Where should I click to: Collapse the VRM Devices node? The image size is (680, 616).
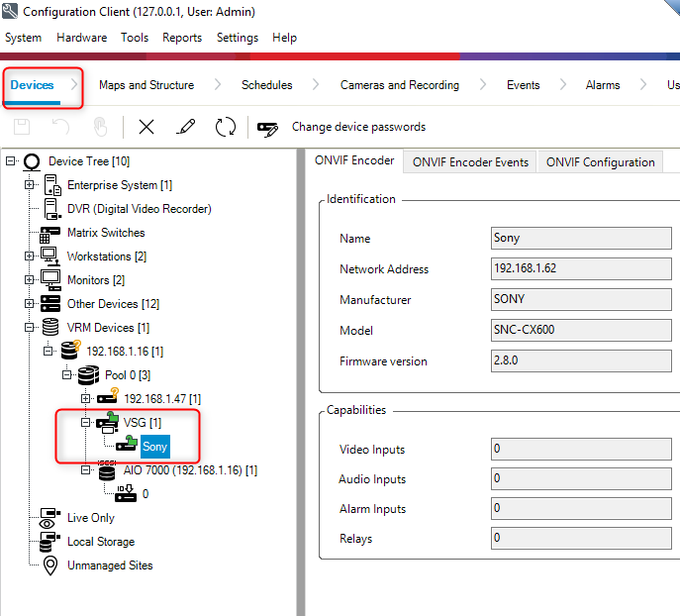[30, 328]
